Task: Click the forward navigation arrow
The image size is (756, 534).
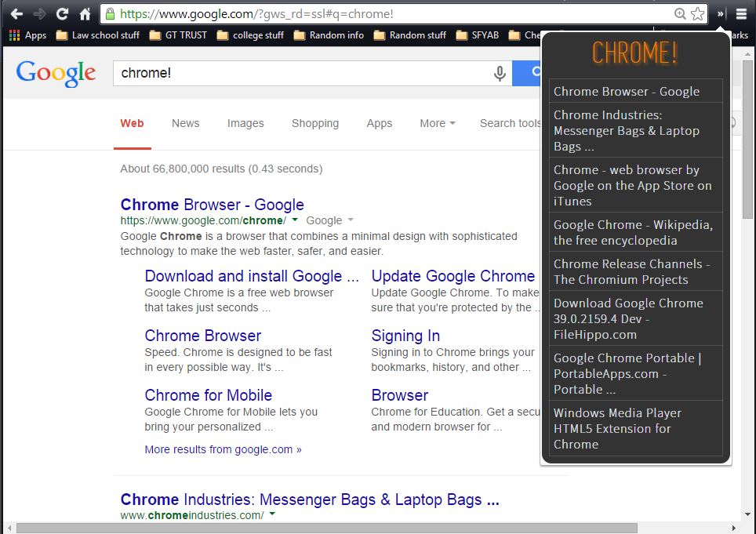Action: (x=39, y=14)
